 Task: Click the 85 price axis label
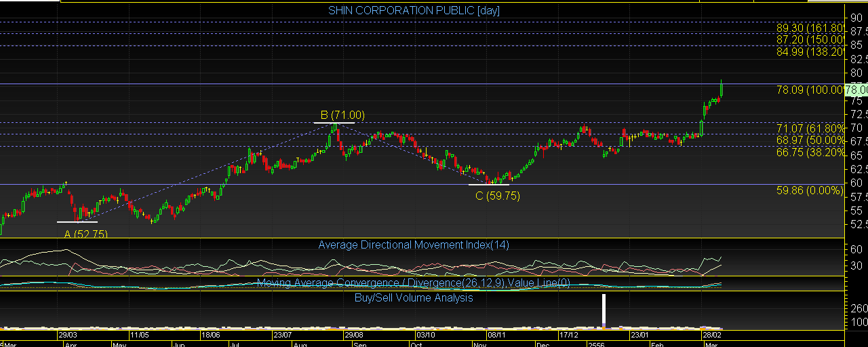855,45
